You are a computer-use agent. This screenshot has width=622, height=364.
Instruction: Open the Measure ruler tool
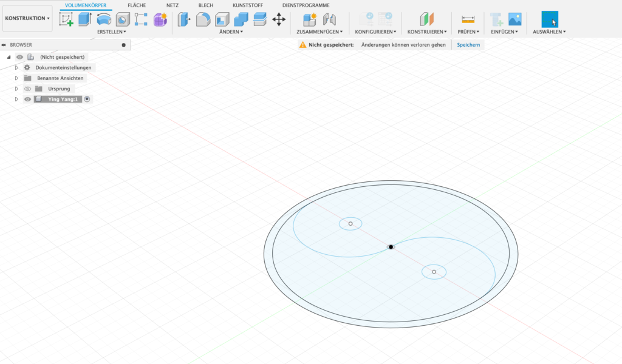[468, 19]
